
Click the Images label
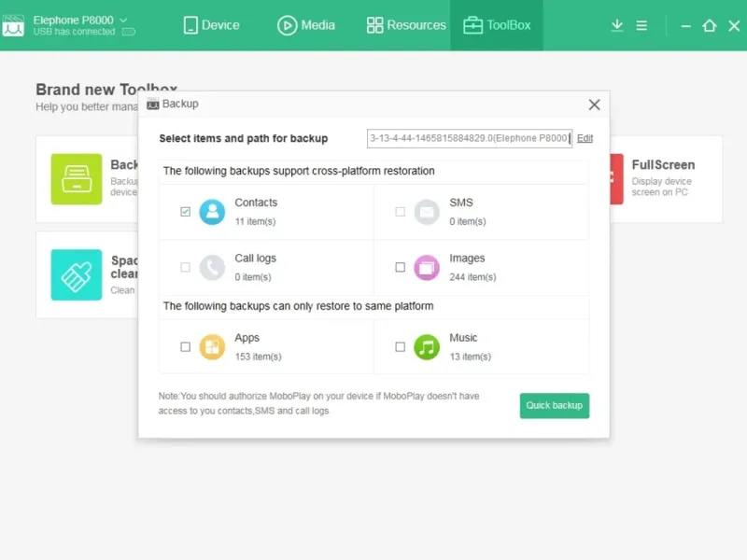[x=467, y=259]
